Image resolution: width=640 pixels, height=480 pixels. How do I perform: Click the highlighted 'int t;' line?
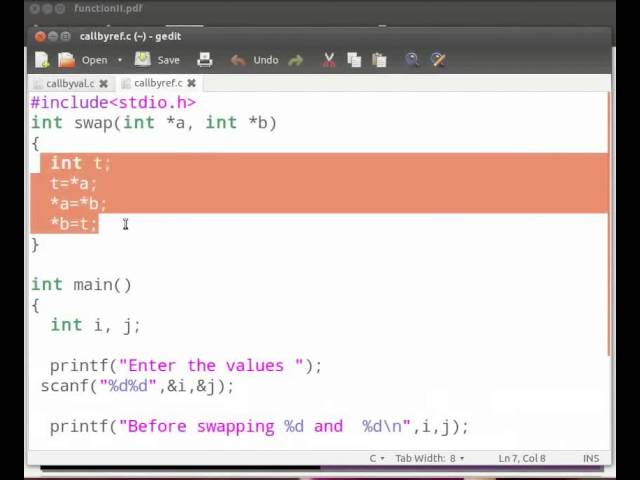pyautogui.click(x=80, y=163)
